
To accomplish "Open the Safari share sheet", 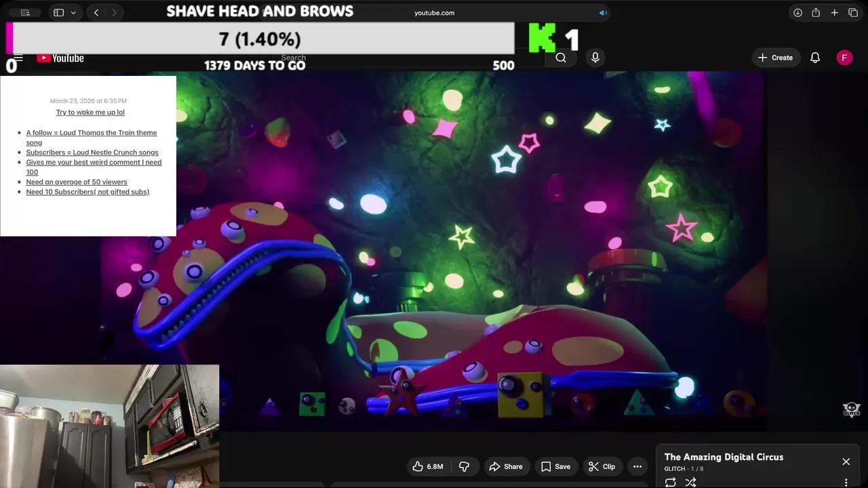I will click(x=816, y=12).
